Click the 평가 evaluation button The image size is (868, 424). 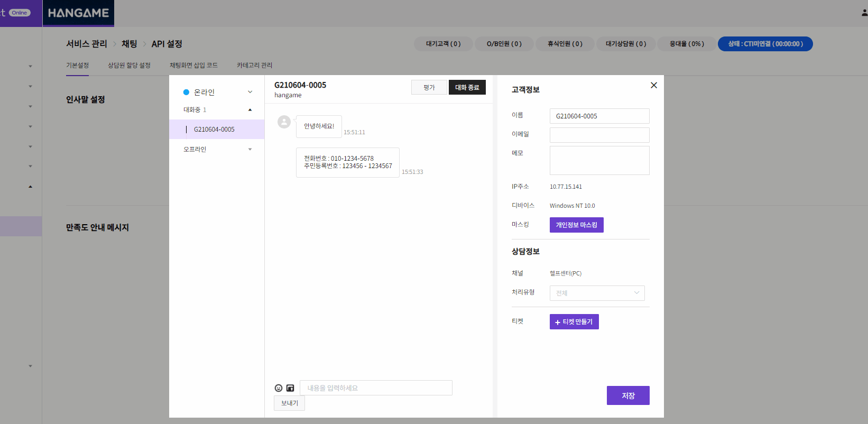429,87
